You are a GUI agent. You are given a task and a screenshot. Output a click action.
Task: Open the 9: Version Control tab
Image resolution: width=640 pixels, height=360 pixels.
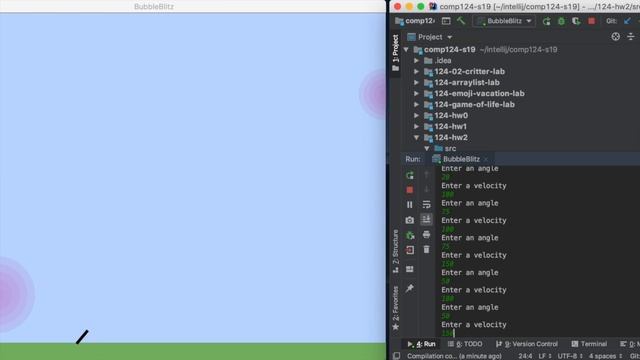(527, 344)
